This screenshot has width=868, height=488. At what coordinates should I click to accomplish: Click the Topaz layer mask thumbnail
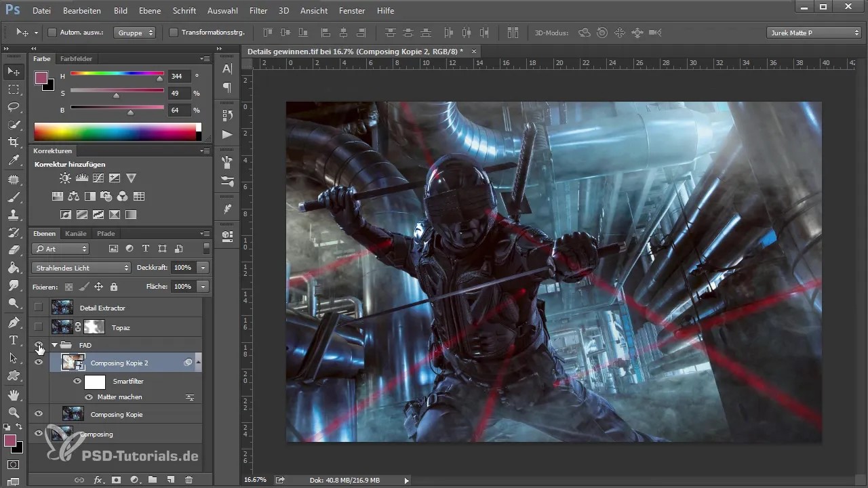click(x=94, y=327)
